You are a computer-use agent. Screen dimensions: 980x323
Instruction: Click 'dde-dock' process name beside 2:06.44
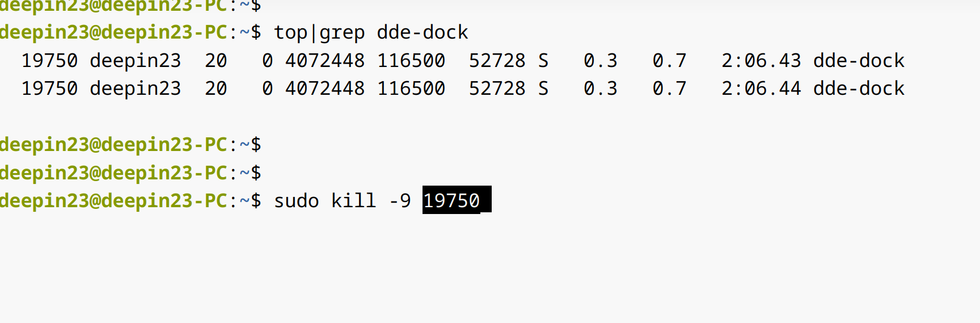(x=859, y=88)
